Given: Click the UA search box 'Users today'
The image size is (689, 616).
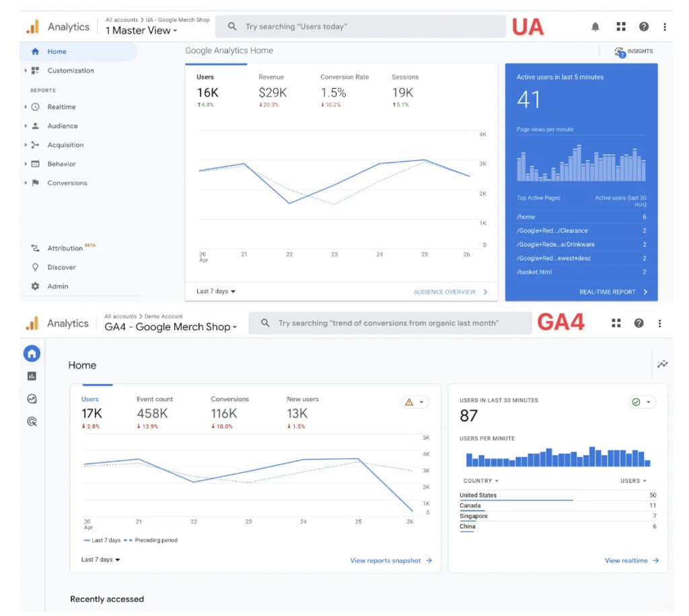Looking at the screenshot, I should click(x=360, y=27).
